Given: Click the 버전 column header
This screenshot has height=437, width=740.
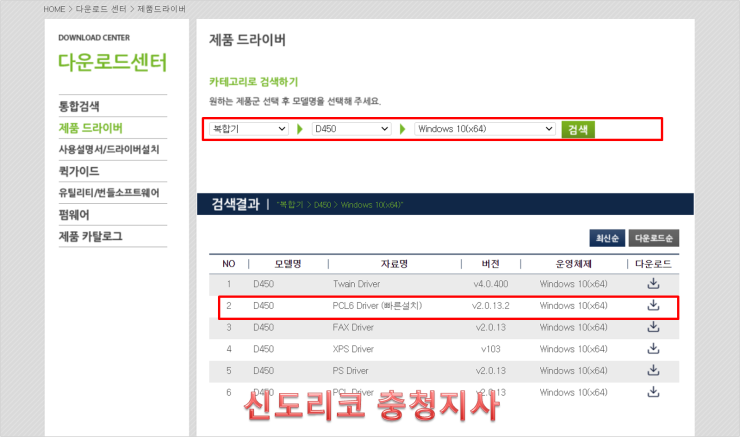Looking at the screenshot, I should coord(491,264).
